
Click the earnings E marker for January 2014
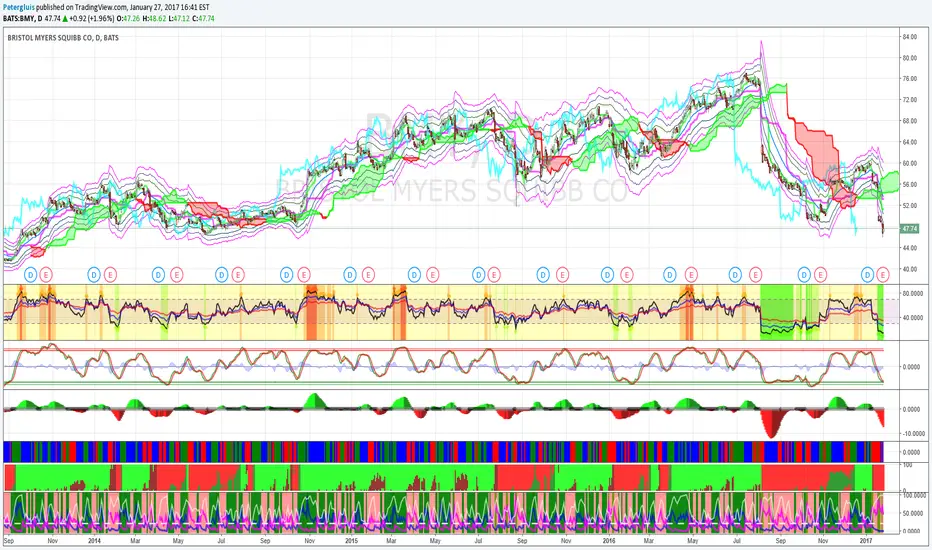(x=110, y=275)
